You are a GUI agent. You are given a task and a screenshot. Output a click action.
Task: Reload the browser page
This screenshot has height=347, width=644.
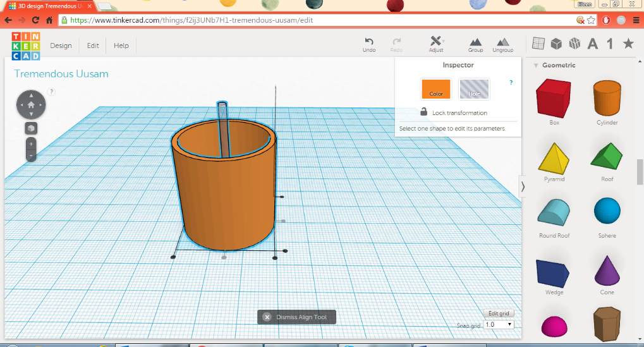coord(36,20)
